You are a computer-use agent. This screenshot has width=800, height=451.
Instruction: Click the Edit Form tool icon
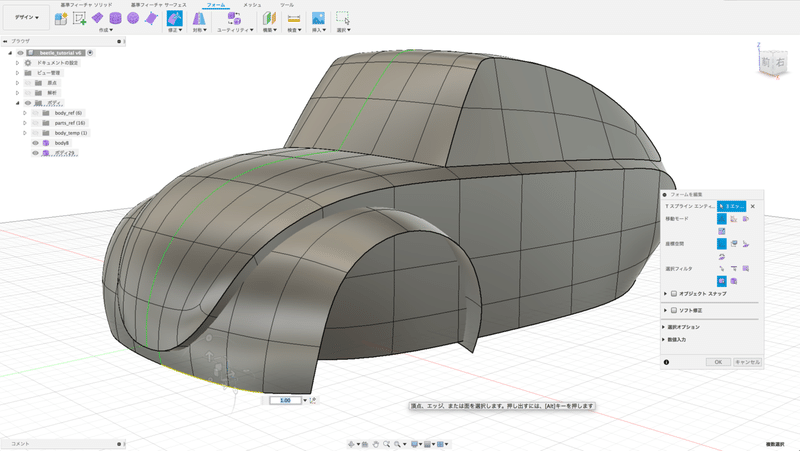click(174, 19)
